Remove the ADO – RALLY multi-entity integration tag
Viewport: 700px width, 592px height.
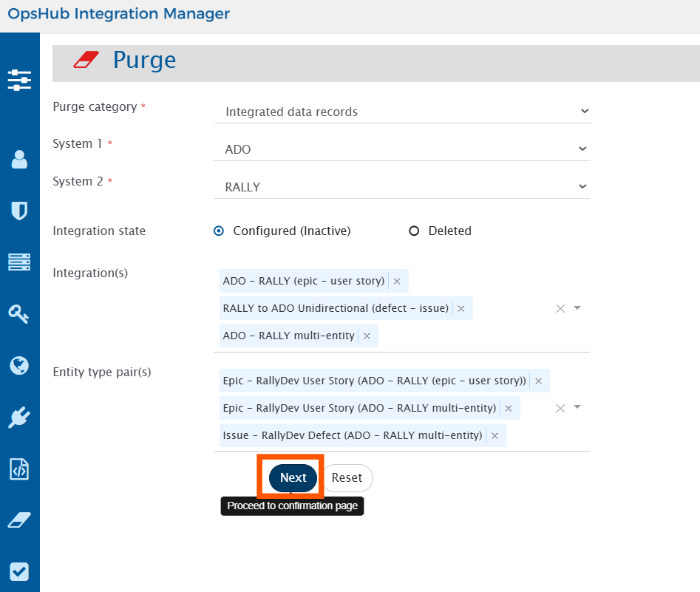pos(367,336)
